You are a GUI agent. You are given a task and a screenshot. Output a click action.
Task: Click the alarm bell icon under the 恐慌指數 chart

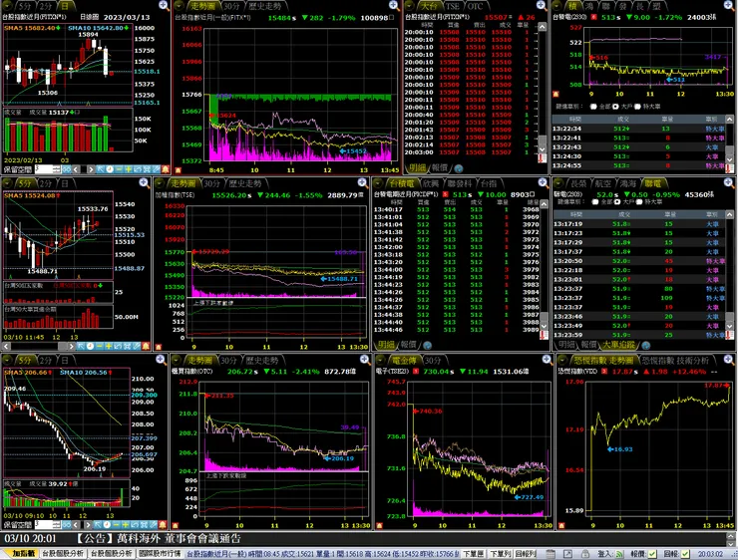click(561, 525)
